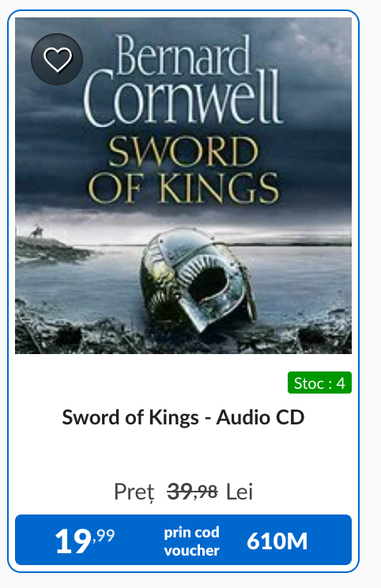The height and width of the screenshot is (588, 381).
Task: Add Sword of Kings to wishlist heart
Action: [58, 59]
